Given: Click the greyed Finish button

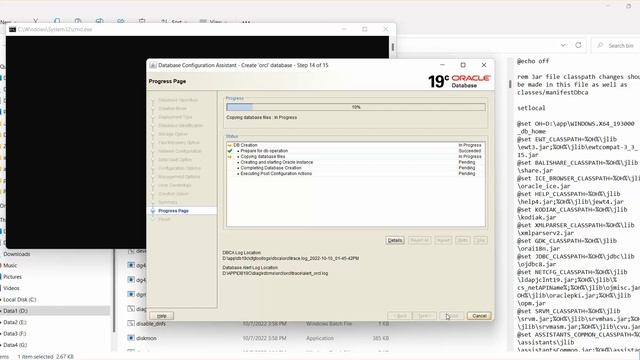Looking at the screenshot, I should [x=451, y=316].
